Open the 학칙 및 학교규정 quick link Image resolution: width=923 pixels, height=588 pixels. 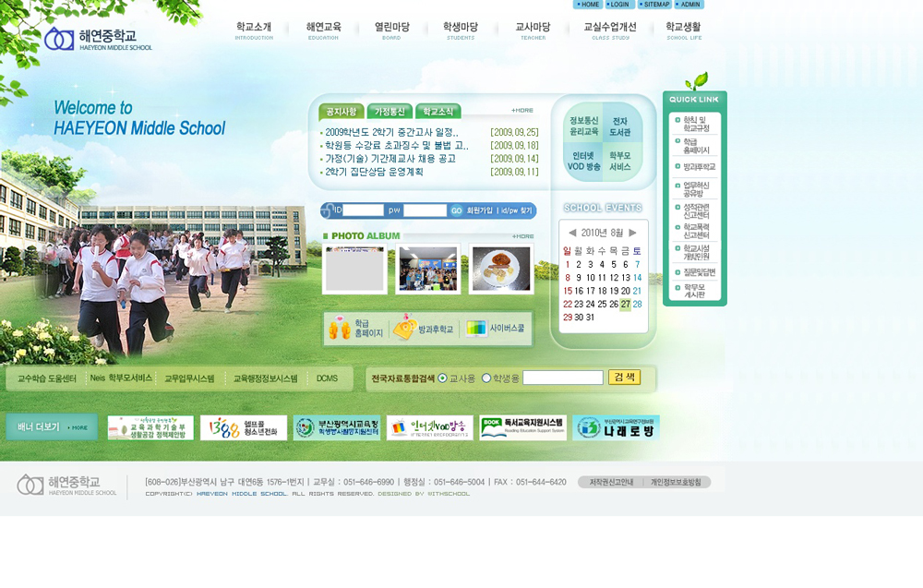click(x=695, y=124)
